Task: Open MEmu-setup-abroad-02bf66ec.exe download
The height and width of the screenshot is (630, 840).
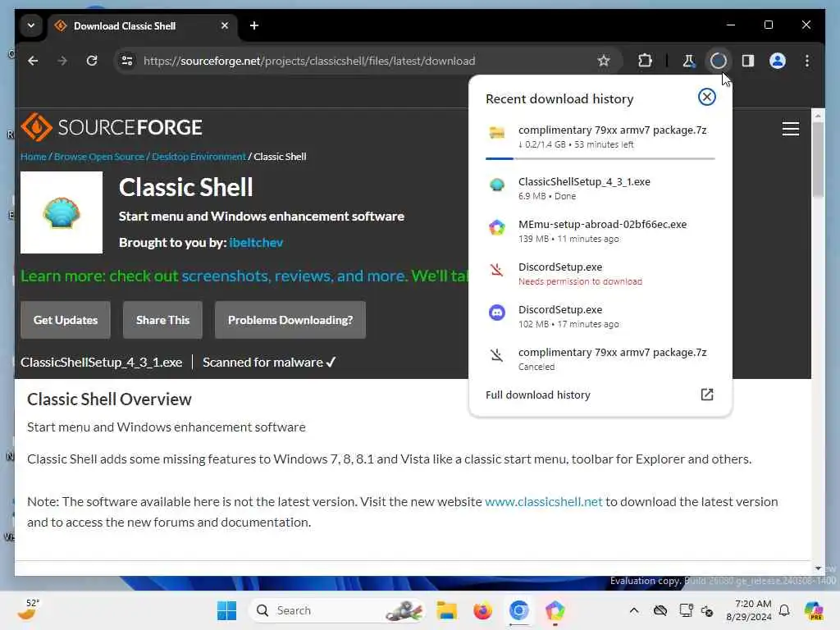Action: pyautogui.click(x=600, y=231)
